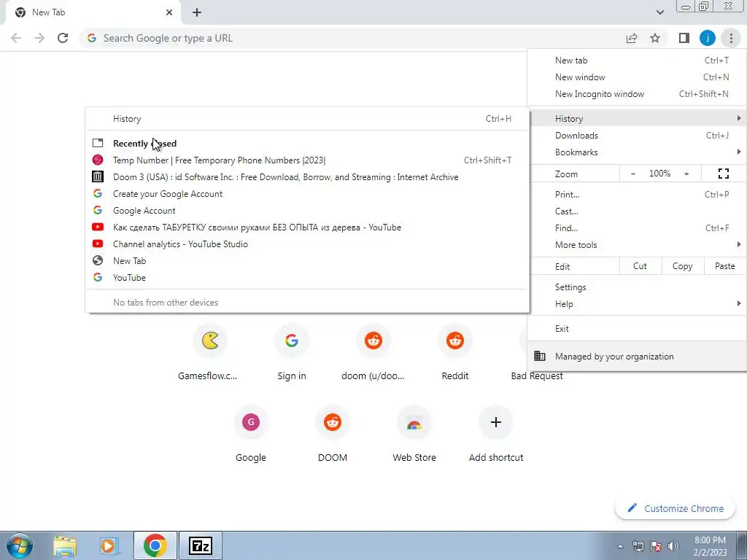Reopen the Google Account page
The width and height of the screenshot is (747, 560).
click(x=307, y=211)
